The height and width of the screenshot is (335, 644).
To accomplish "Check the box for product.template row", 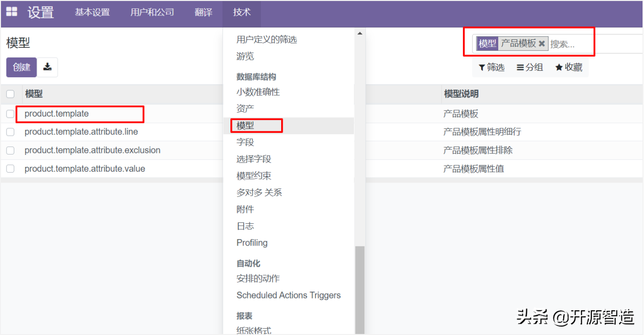I will [10, 114].
